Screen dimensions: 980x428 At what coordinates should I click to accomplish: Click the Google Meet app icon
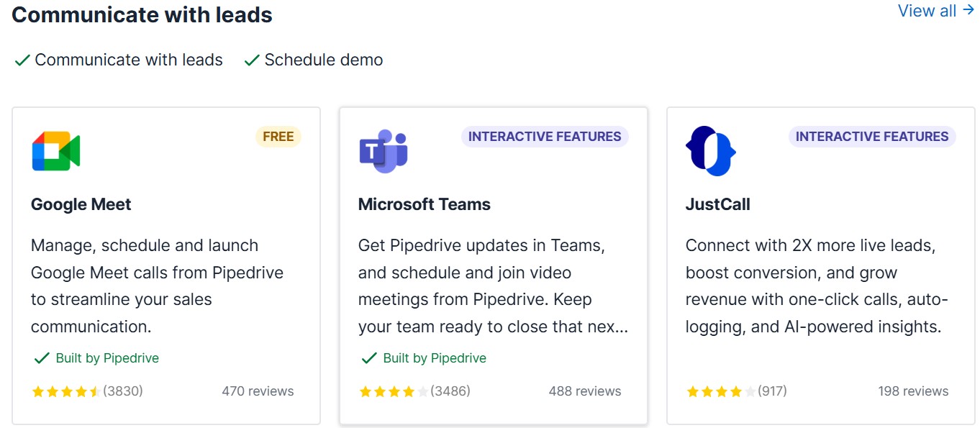pyautogui.click(x=56, y=151)
